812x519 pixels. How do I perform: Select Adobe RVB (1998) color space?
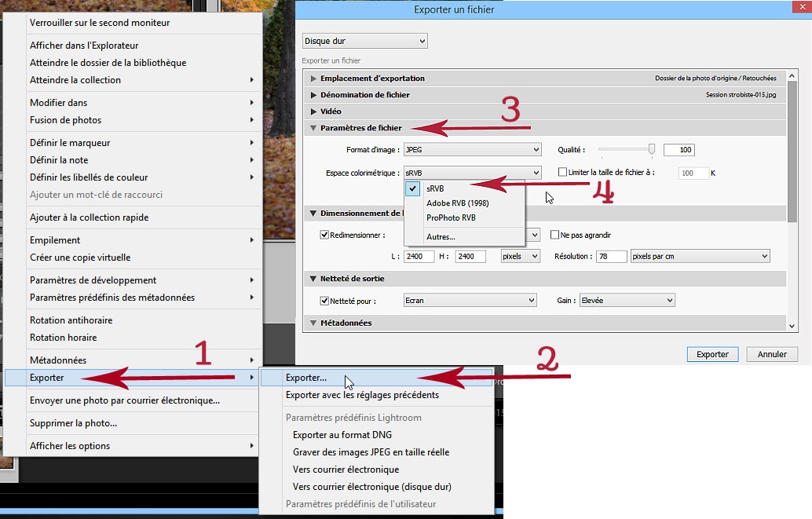[x=457, y=203]
